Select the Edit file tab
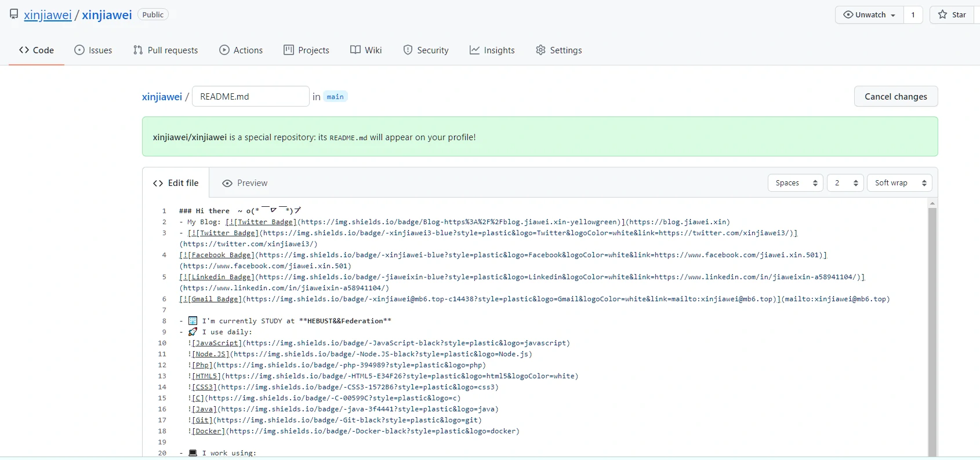The image size is (980, 460). (176, 183)
